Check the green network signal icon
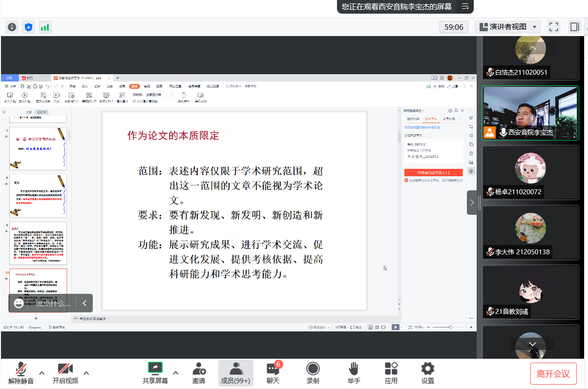This screenshot has height=389, width=588. [x=45, y=27]
